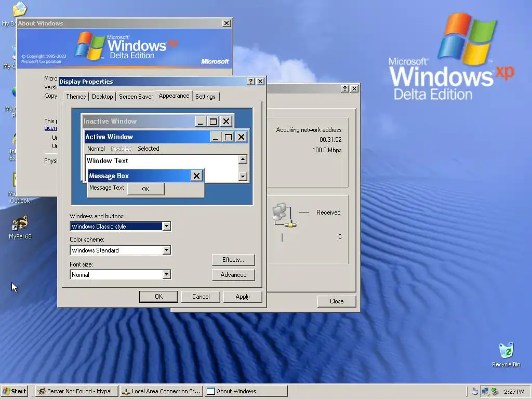Viewport: 532px width, 399px height.
Task: Open the MyPal 68 desktop shortcut
Action: [20, 227]
